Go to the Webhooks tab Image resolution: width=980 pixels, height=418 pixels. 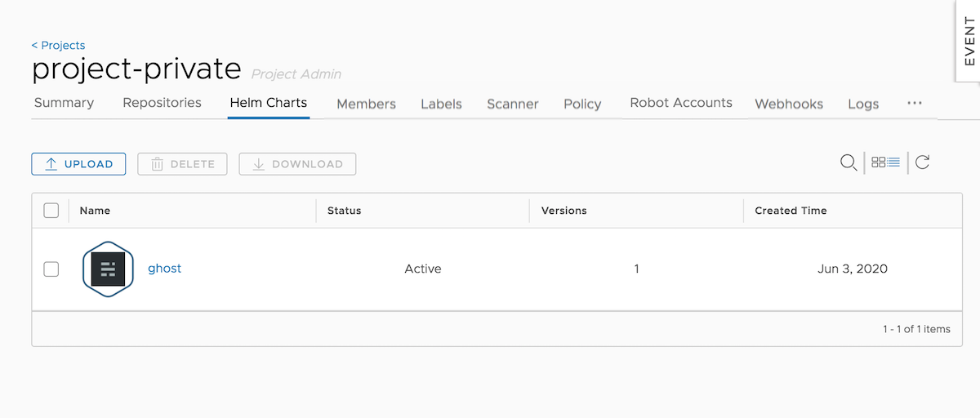coord(788,104)
